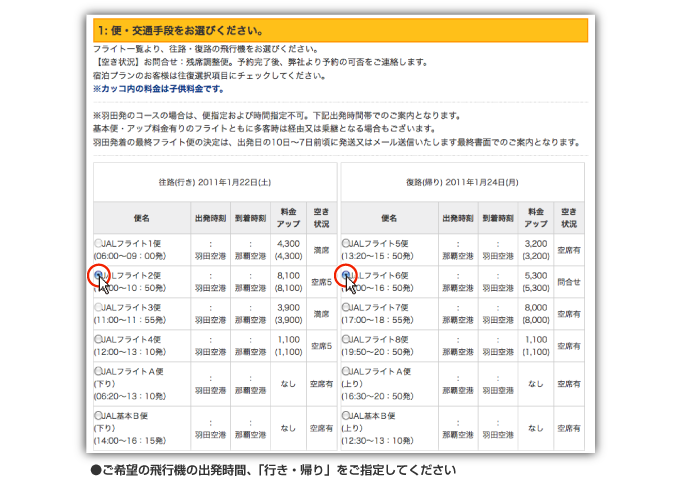Click price 1,100 for JALフライト8便
Image resolution: width=688 pixels, height=490 pixels.
536,340
